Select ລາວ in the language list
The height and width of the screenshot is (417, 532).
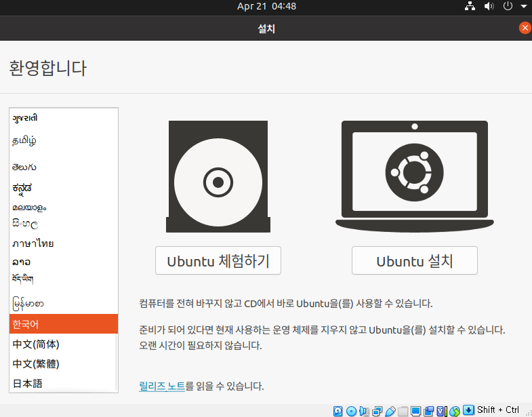click(64, 262)
